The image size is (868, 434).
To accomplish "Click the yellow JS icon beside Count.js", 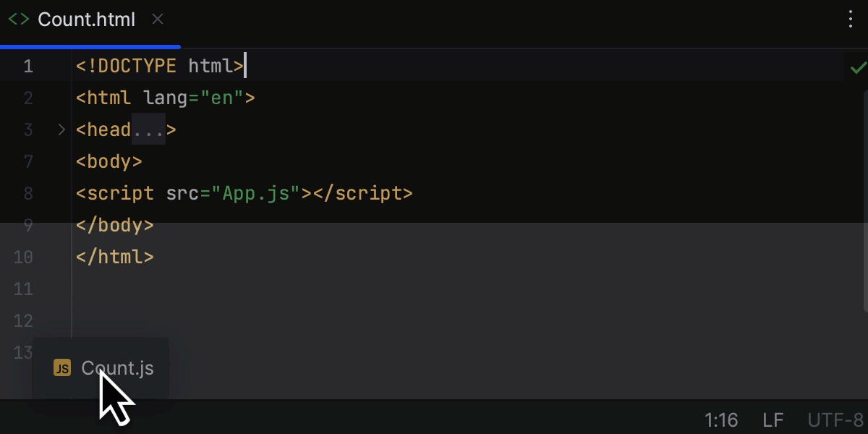I will tap(61, 368).
